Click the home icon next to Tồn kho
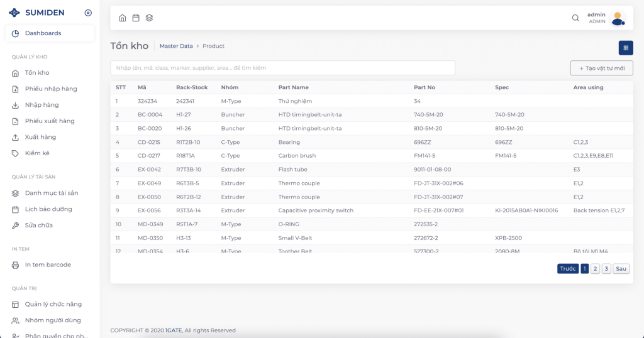 15,73
